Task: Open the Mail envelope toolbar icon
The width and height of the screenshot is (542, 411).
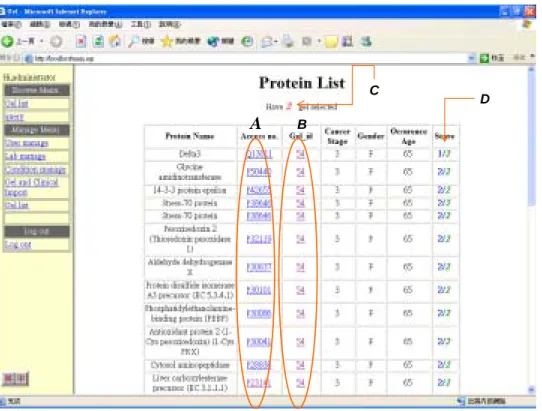Action: point(267,42)
